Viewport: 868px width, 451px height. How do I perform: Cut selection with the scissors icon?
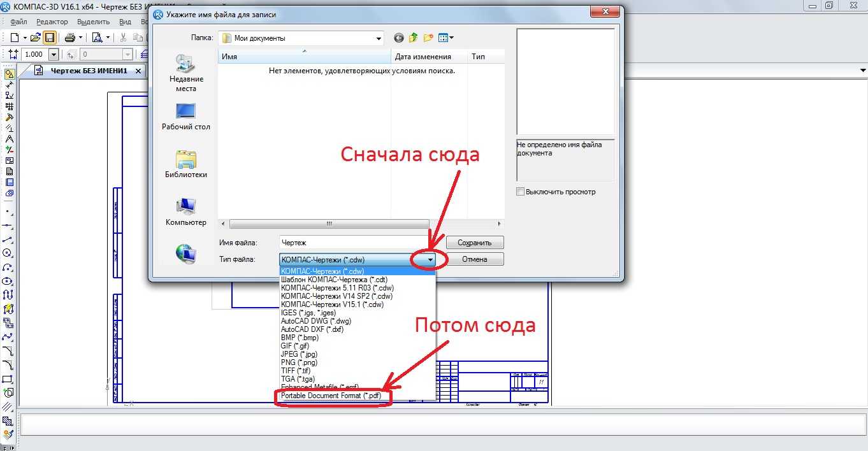click(x=122, y=38)
